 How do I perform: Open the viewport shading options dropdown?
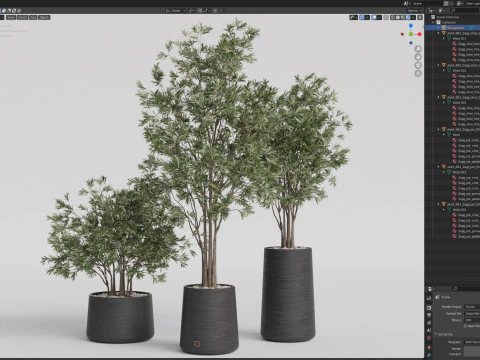pos(413,17)
